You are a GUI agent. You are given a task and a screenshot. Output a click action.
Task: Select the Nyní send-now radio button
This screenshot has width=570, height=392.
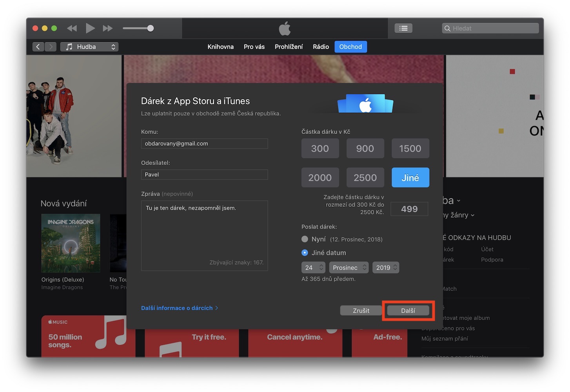coord(305,239)
